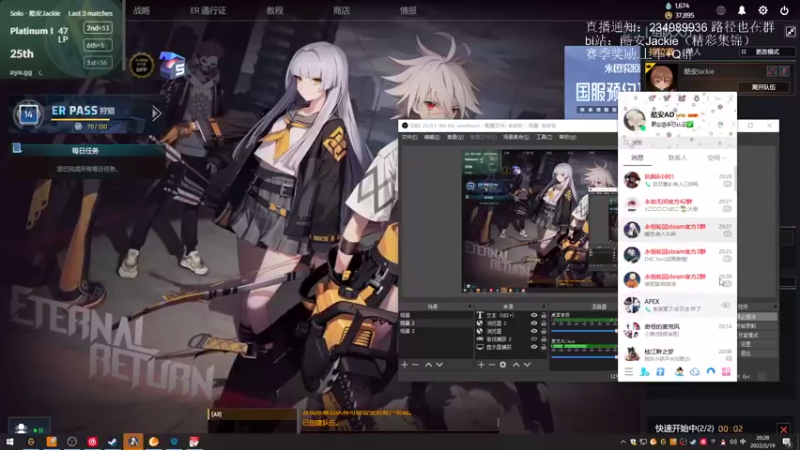Open the OBS view menu
The height and width of the screenshot is (450, 800).
pyautogui.click(x=455, y=137)
